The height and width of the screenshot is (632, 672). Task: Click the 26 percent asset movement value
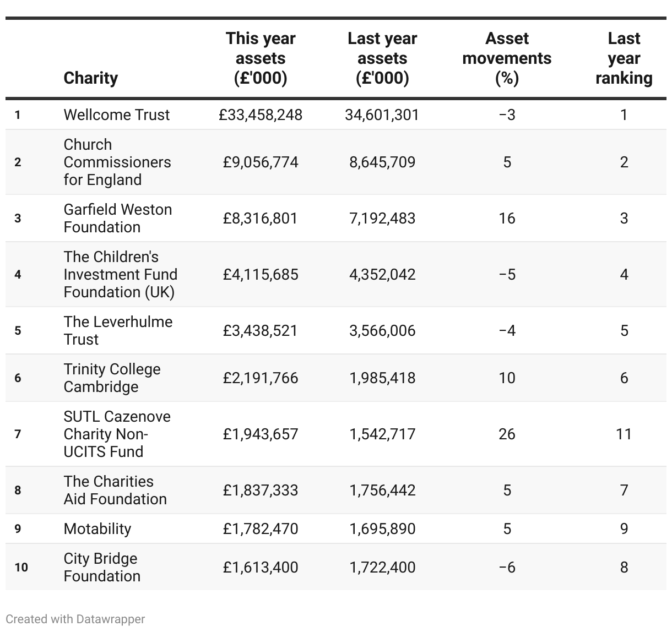pyautogui.click(x=507, y=434)
